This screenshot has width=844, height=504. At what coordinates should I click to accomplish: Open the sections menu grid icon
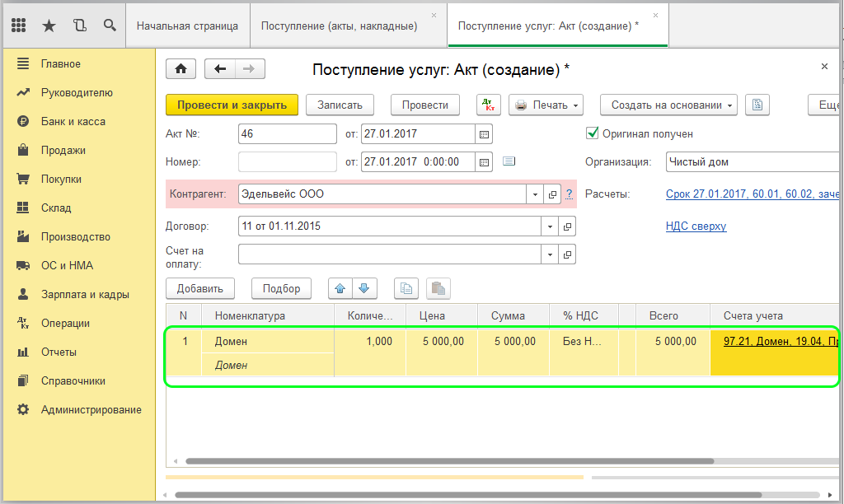tap(19, 26)
